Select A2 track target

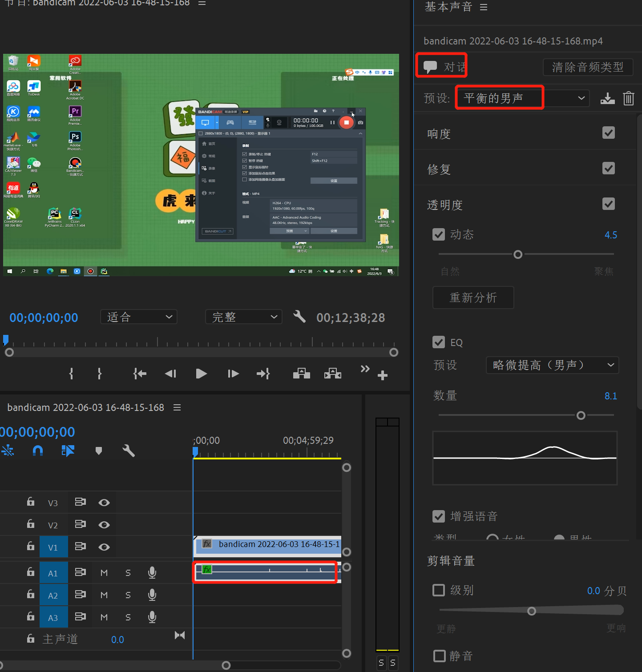tap(53, 595)
